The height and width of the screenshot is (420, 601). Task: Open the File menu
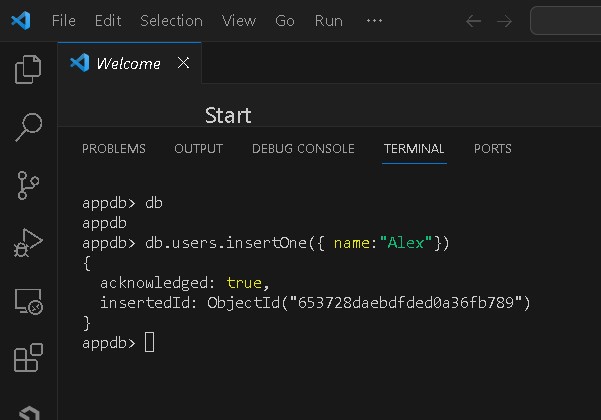63,21
